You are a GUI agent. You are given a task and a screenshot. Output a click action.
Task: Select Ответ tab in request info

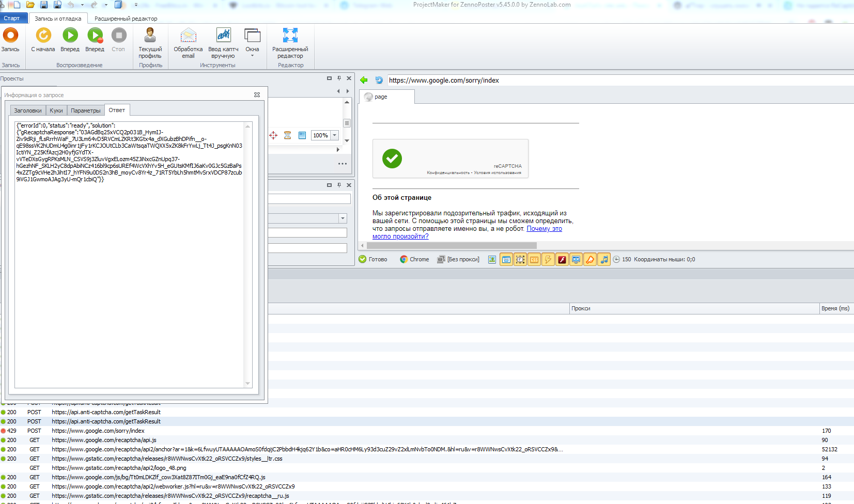pyautogui.click(x=117, y=110)
